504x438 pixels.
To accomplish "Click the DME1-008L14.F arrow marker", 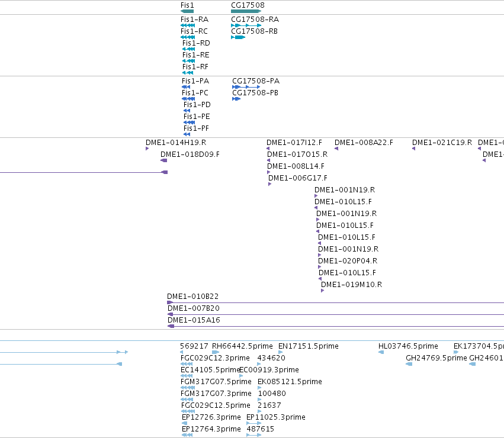I will [269, 173].
